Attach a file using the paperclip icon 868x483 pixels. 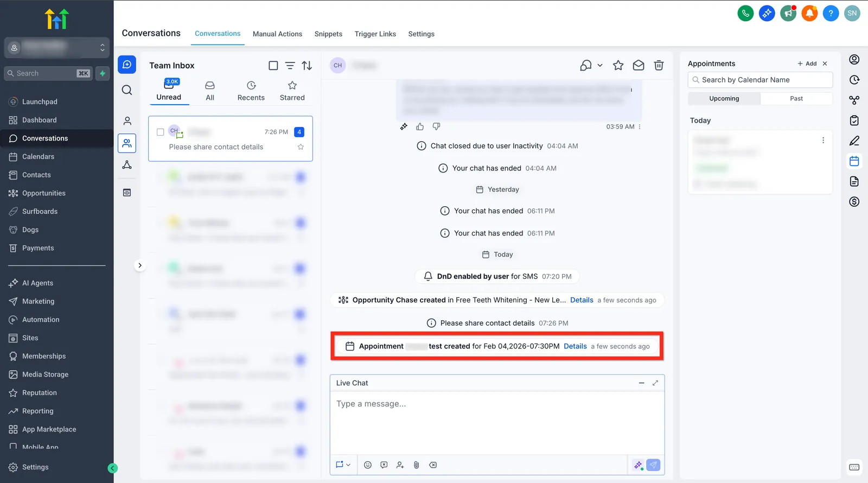coord(417,465)
